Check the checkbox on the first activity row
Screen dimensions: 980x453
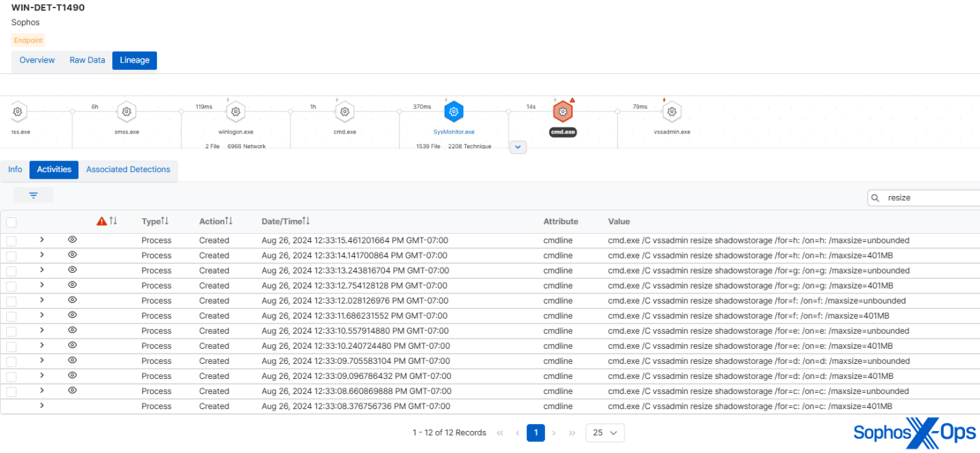(x=11, y=240)
